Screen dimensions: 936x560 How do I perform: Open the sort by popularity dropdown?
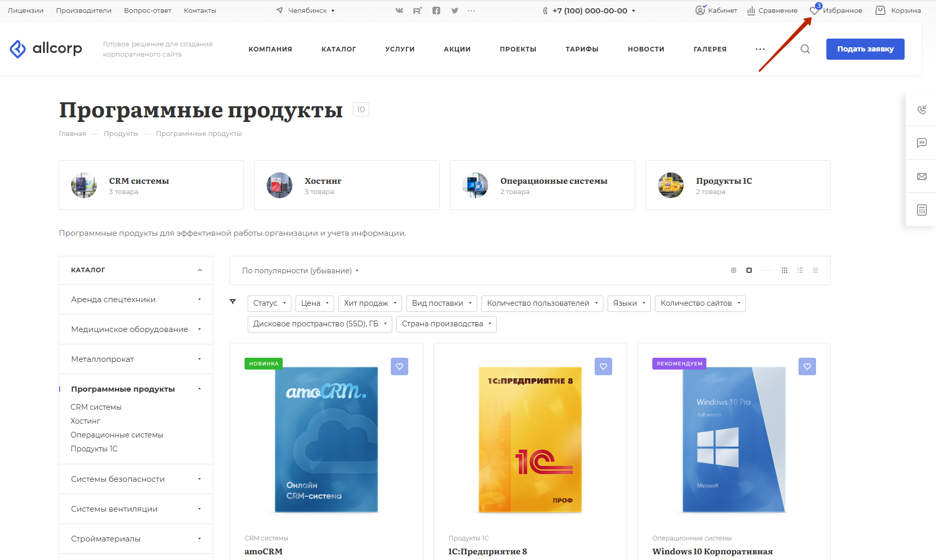point(300,271)
